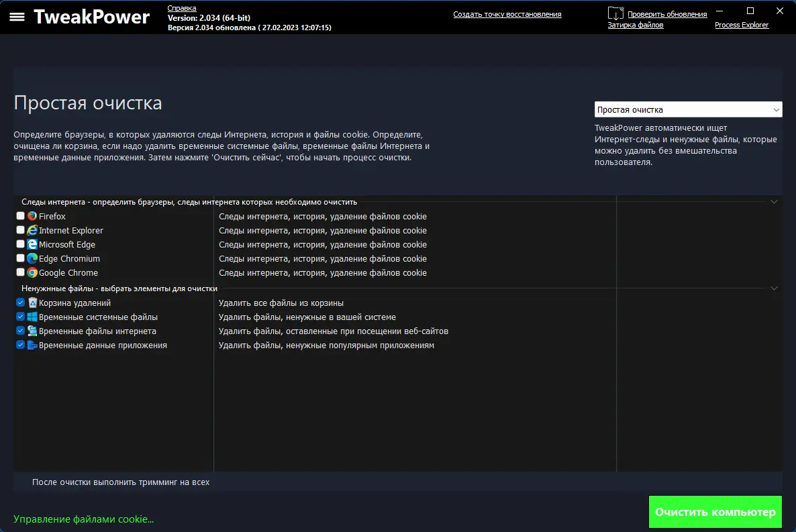Select the Firefox row label

coord(52,216)
